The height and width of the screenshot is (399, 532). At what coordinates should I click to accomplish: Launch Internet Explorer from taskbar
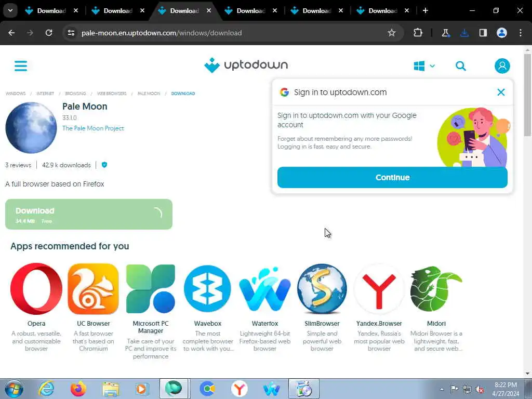[46, 389]
